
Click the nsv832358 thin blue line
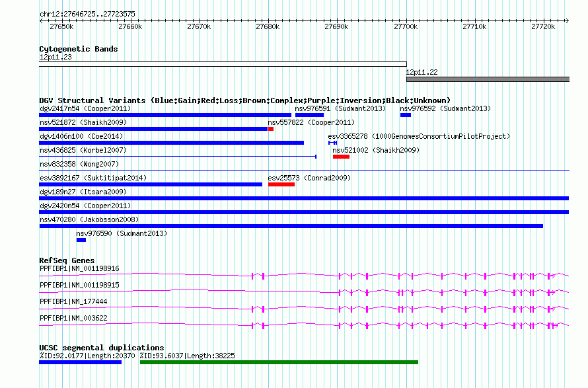(x=304, y=171)
